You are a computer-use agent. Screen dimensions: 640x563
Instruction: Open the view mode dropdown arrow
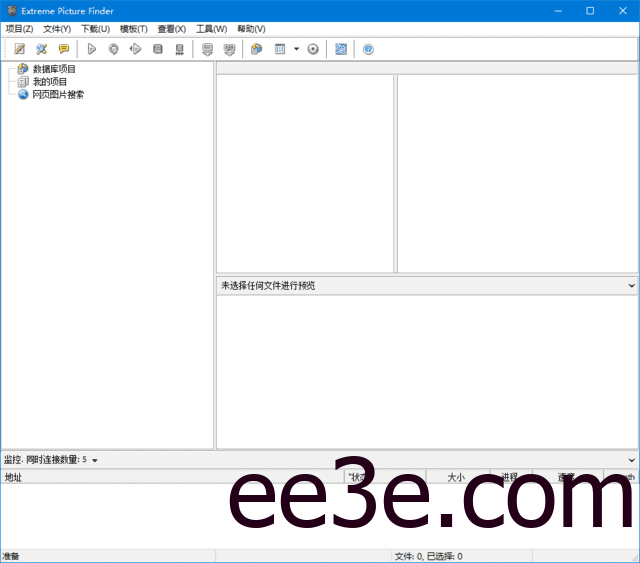point(297,49)
